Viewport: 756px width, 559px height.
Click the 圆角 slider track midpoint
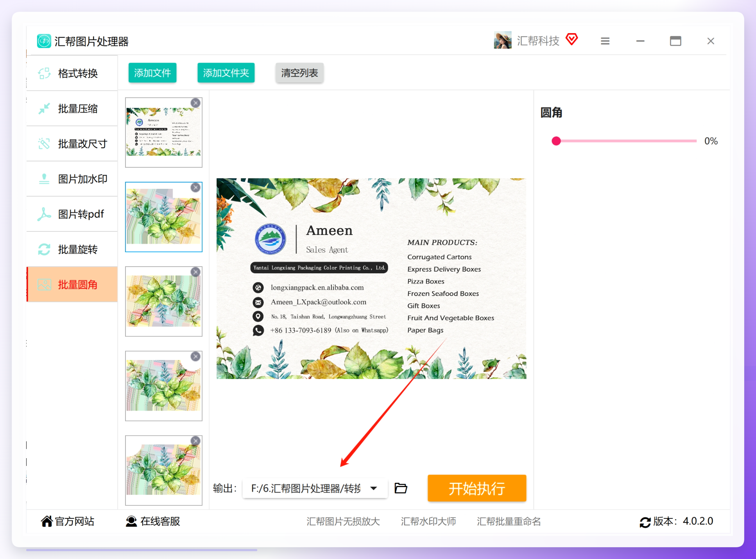point(627,141)
